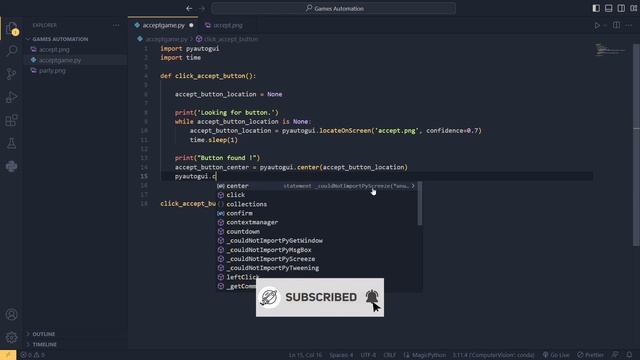
Task: Open the Testing flask view
Action: pos(11,143)
